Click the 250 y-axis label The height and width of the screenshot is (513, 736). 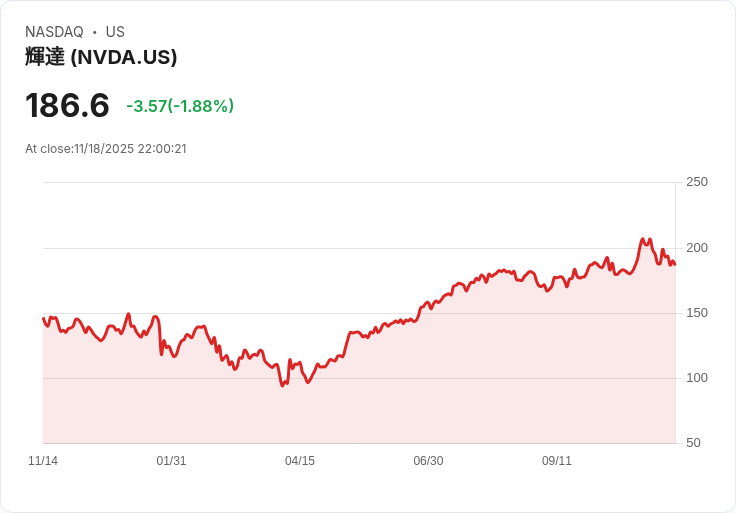pyautogui.click(x=696, y=182)
